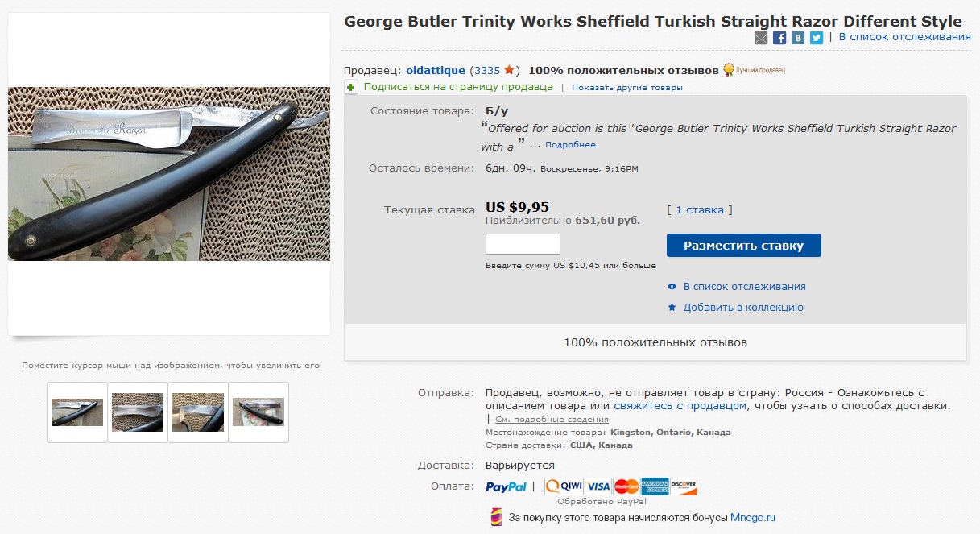
Task: Share the listing via email icon
Action: tap(761, 38)
